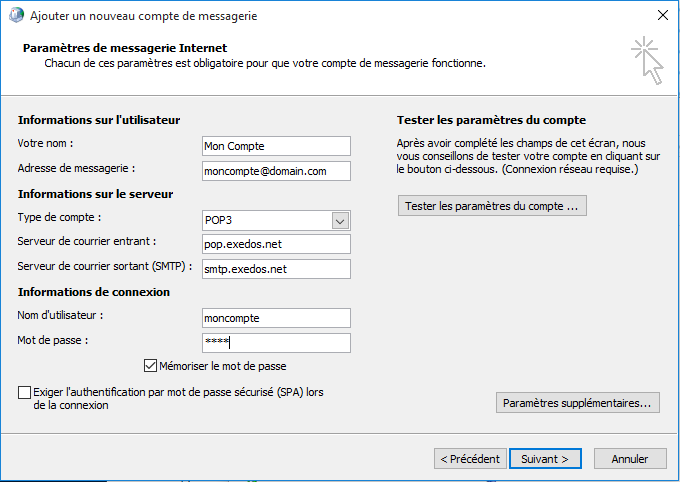Continue with the Suivant button
Screen dimensions: 680x482
click(x=545, y=459)
